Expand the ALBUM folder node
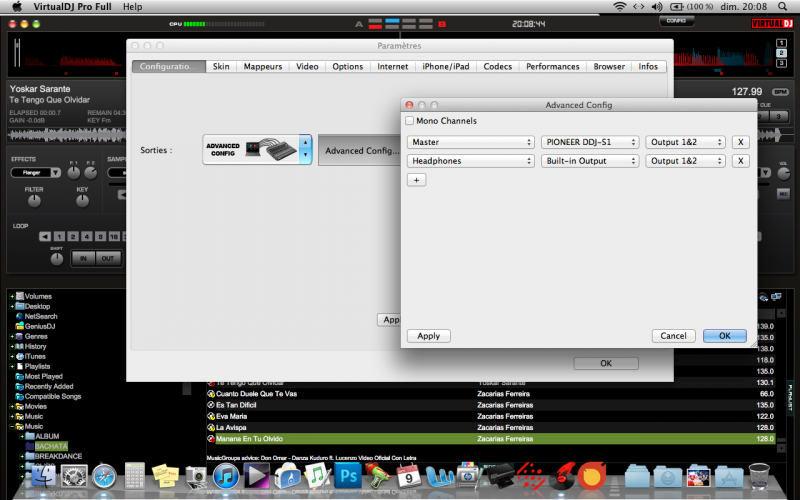The height and width of the screenshot is (500, 800). (x=22, y=436)
